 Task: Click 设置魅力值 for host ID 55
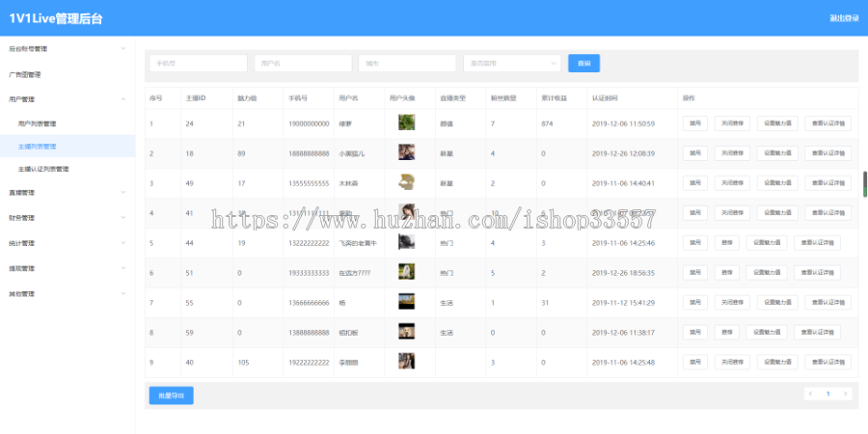pos(777,302)
